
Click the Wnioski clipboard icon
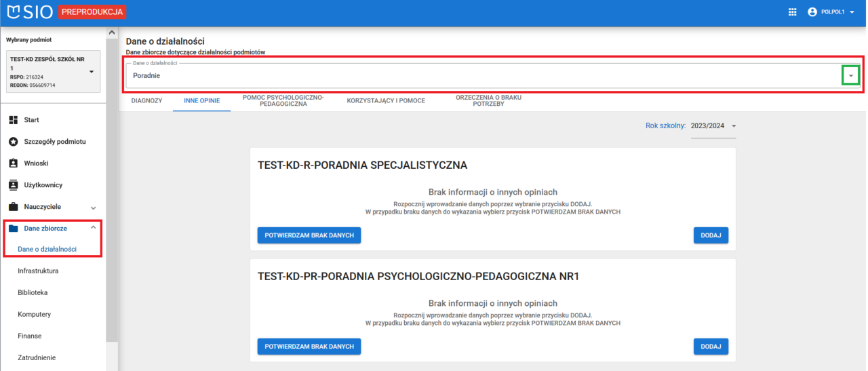point(13,163)
